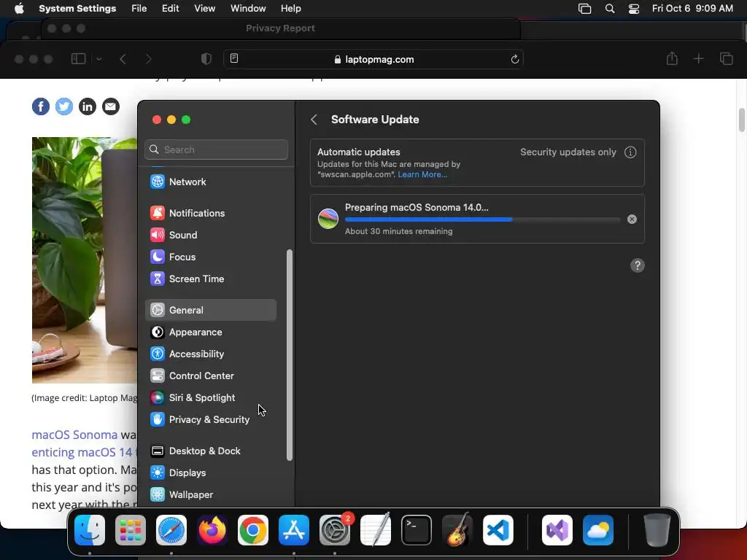Open Siri & Spotlight settings
The width and height of the screenshot is (747, 560).
point(211,397)
